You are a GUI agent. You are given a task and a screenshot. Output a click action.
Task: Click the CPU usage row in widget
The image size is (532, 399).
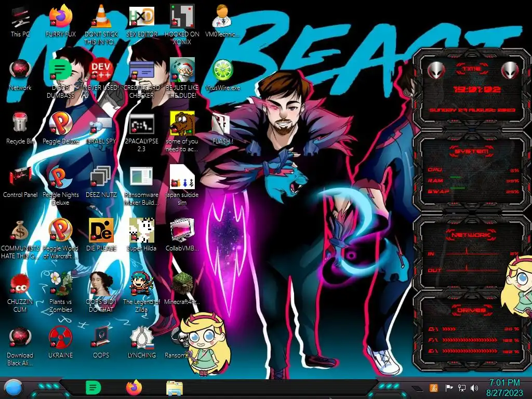click(x=473, y=170)
